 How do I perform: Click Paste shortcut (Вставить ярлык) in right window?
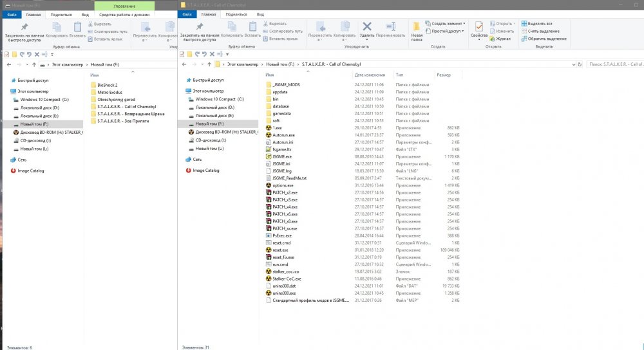[280, 39]
